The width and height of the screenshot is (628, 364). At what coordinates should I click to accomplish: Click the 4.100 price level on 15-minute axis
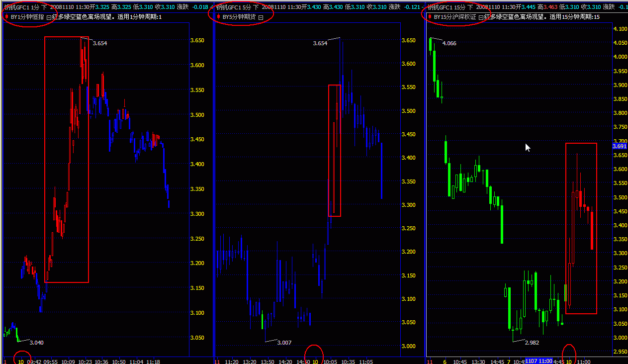[620, 29]
